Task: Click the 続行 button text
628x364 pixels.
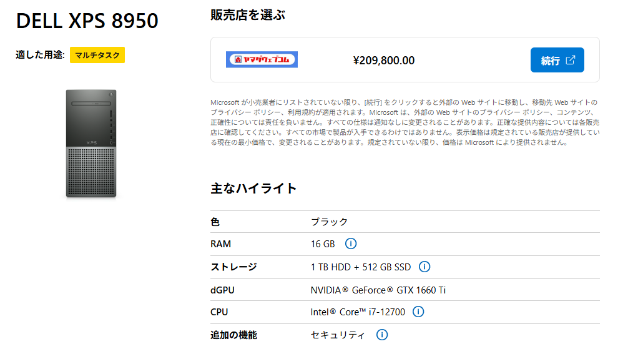Action: [551, 61]
